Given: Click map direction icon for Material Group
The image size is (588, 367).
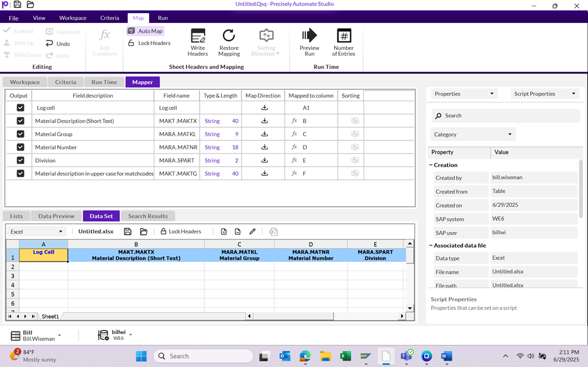Looking at the screenshot, I should click(264, 134).
